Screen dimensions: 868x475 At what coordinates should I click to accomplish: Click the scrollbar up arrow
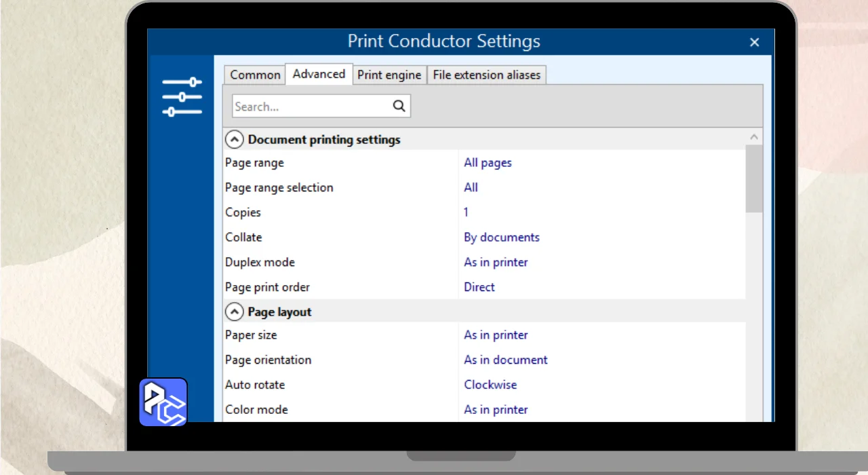click(754, 137)
